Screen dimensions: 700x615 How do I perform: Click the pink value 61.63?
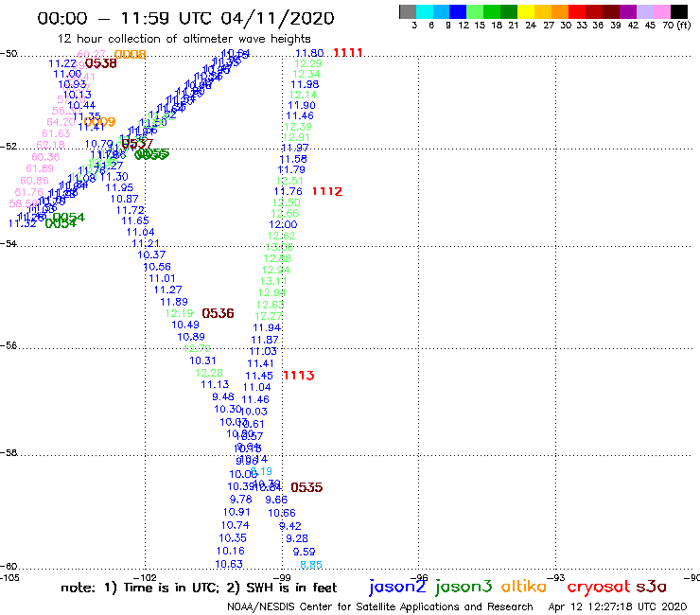(x=56, y=133)
